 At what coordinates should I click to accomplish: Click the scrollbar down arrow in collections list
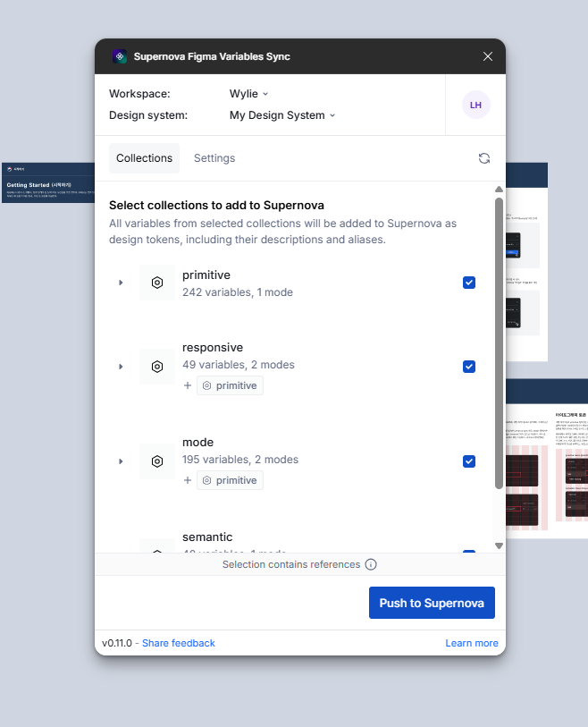pyautogui.click(x=499, y=545)
